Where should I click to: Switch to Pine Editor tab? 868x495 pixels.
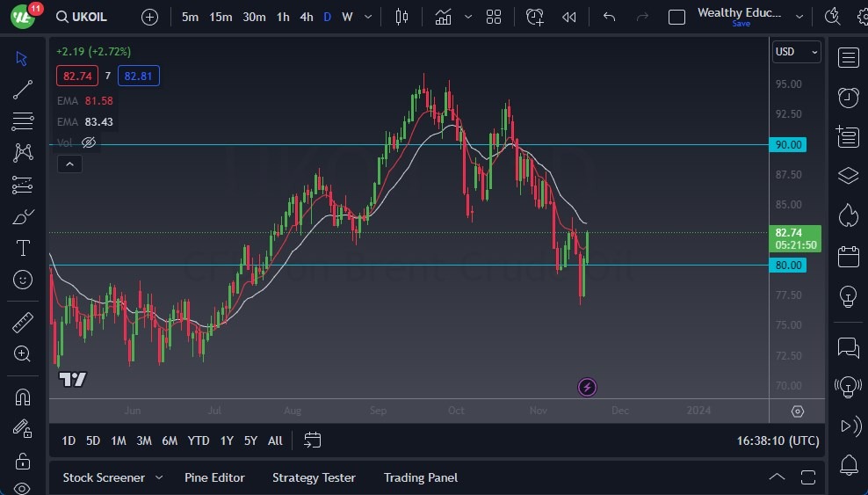pos(214,477)
